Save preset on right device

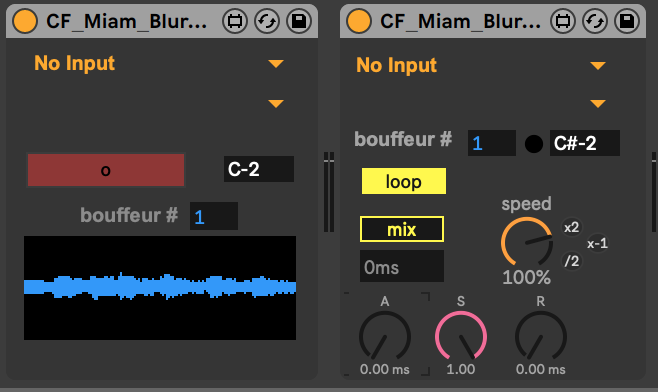coord(627,21)
